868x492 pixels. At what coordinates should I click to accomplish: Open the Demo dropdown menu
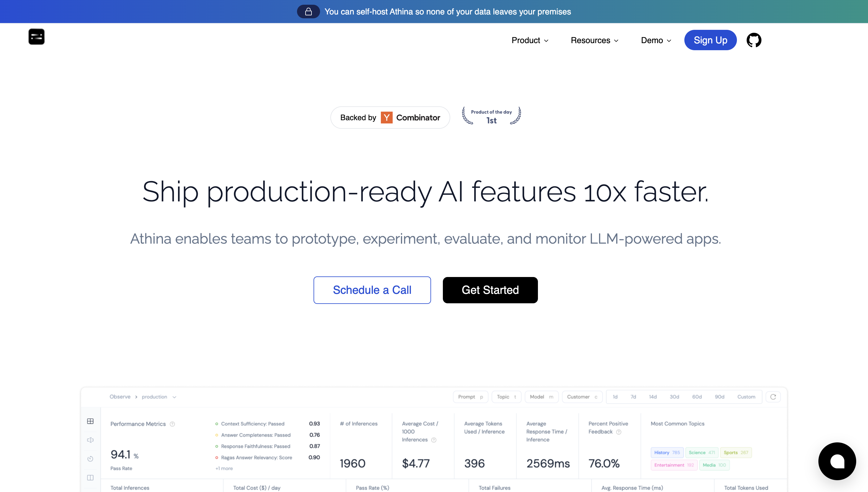click(x=656, y=40)
